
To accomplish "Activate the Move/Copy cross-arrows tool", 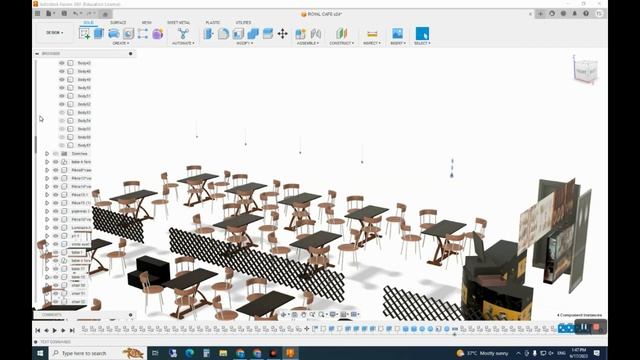I will click(282, 33).
